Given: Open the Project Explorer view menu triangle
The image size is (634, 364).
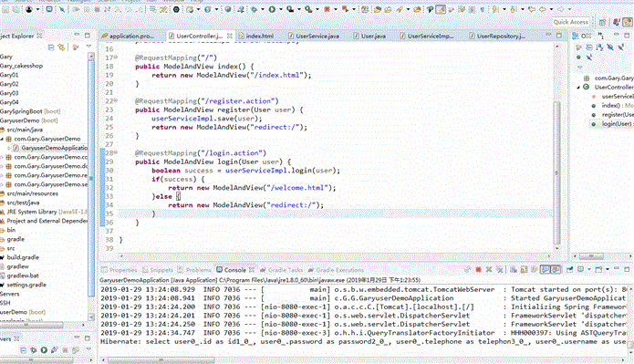Looking at the screenshot, I should (x=88, y=47).
